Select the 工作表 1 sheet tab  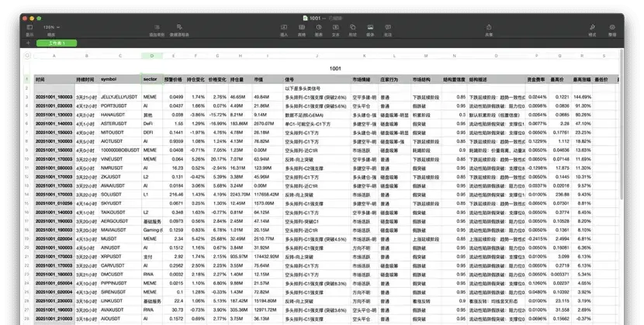57,43
